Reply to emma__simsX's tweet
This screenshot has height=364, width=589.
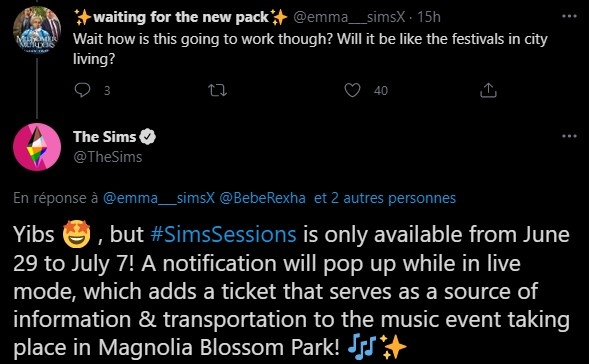click(82, 90)
